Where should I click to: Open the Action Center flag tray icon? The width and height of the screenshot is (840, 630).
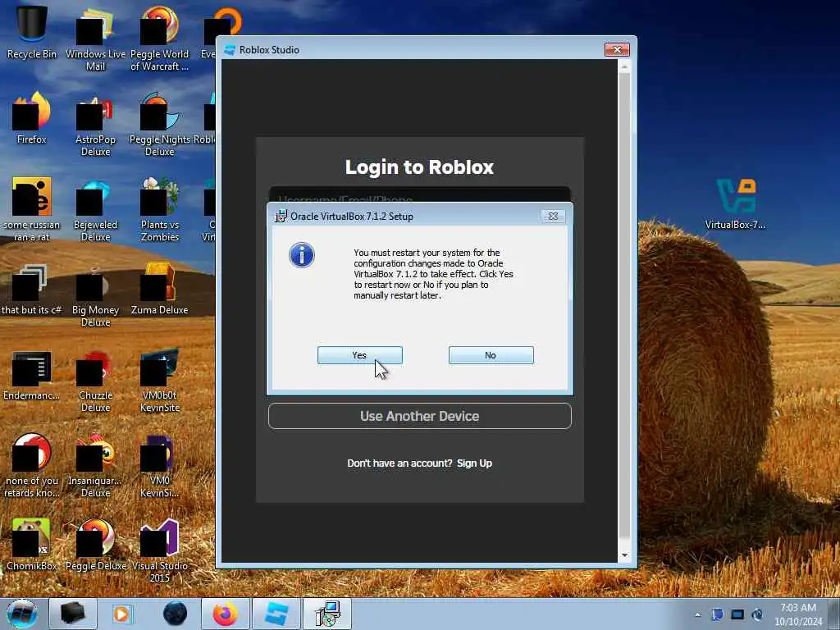[717, 614]
